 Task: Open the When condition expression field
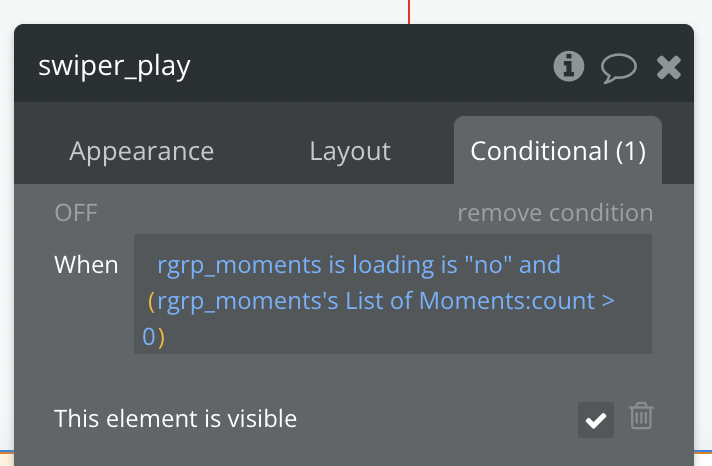pyautogui.click(x=393, y=294)
